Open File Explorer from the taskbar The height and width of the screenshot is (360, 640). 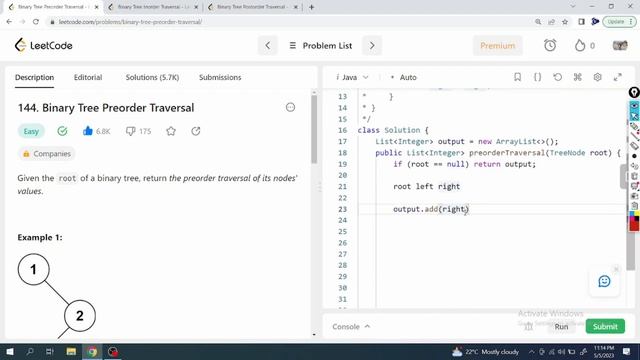point(71,351)
